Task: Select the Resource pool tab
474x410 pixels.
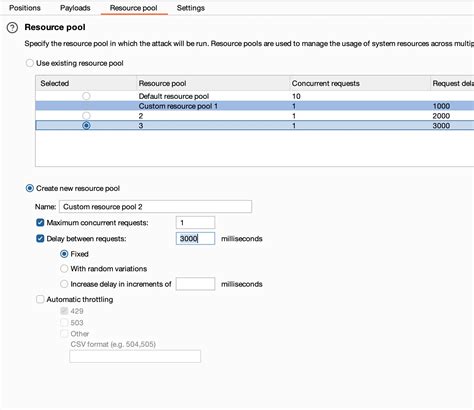Action: point(133,8)
